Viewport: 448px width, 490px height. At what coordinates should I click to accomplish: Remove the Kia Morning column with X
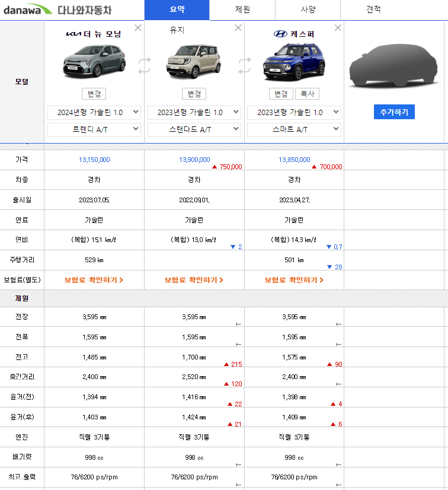click(x=138, y=28)
